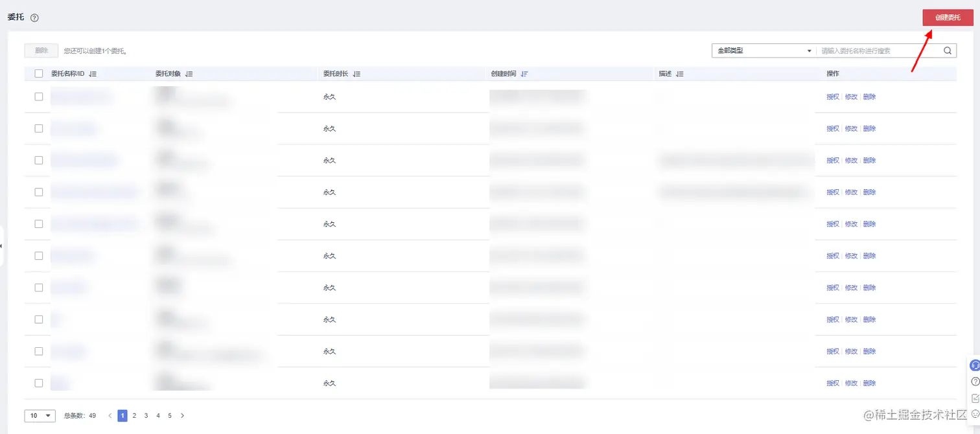Viewport: 980px width, 434px height.
Task: Click 删除 in the tenth row
Action: tap(869, 383)
